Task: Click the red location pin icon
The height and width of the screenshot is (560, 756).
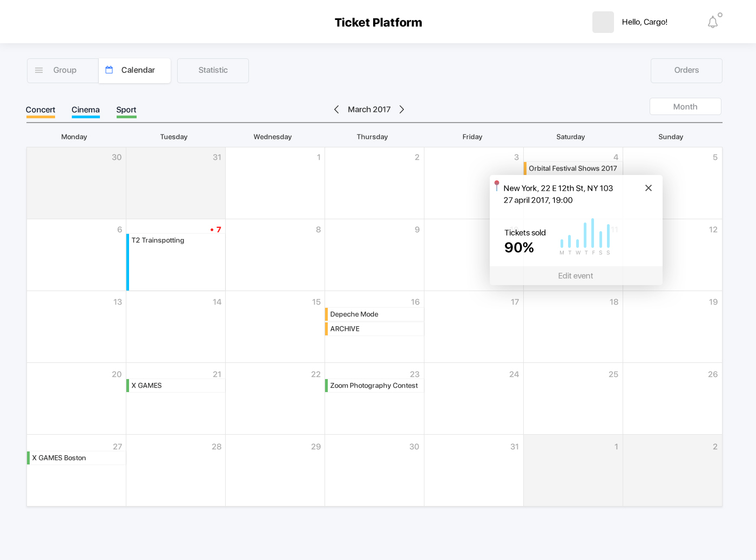Action: click(497, 186)
